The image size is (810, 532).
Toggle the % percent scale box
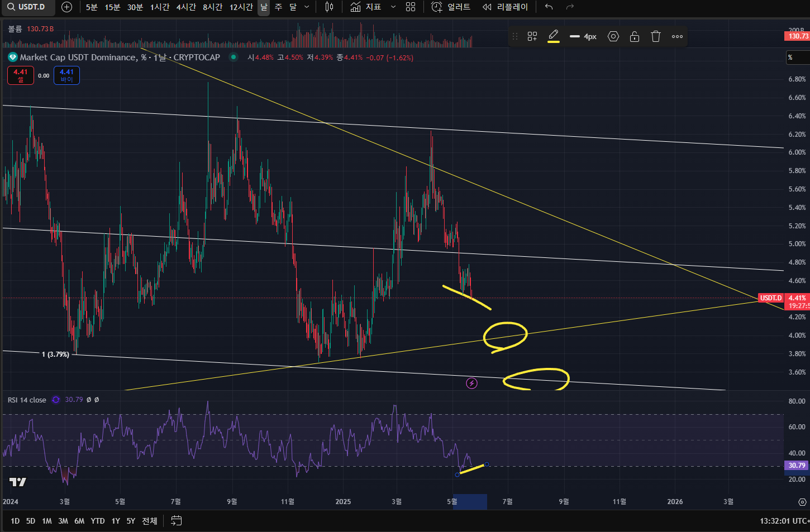[798, 57]
